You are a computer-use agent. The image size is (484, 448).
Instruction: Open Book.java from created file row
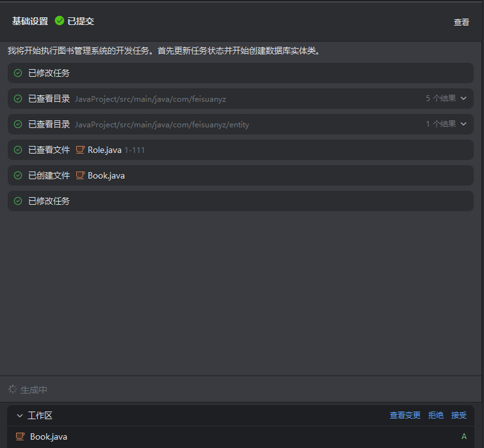pyautogui.click(x=106, y=175)
